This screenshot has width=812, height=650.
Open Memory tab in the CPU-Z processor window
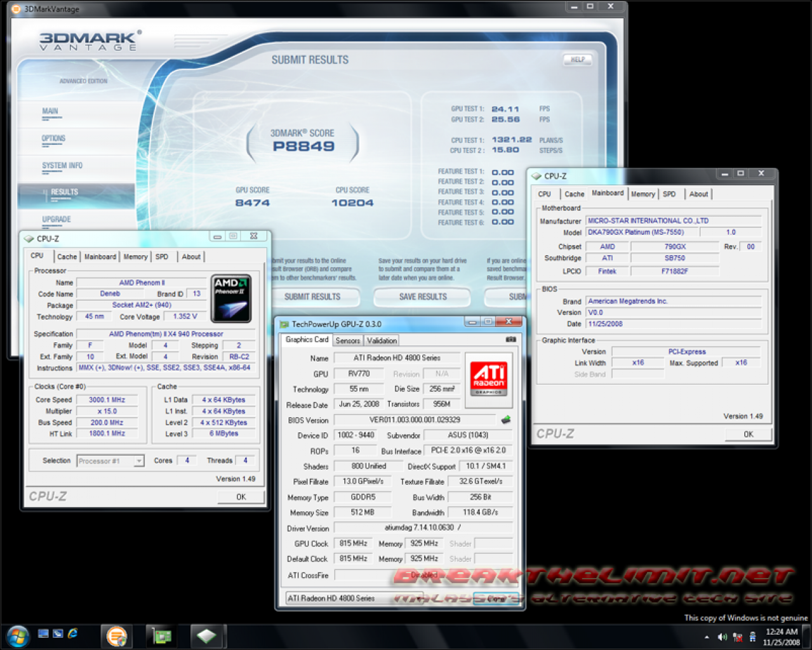[x=135, y=257]
